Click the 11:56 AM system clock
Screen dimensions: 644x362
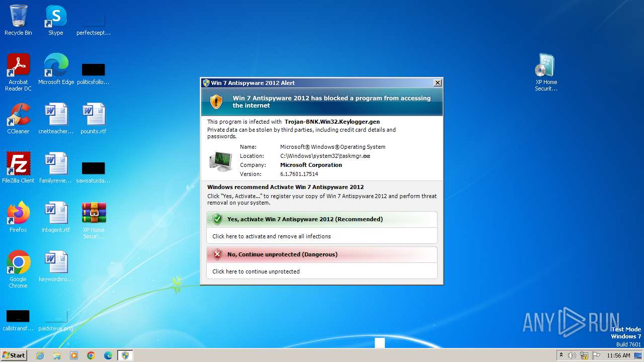pyautogui.click(x=618, y=355)
